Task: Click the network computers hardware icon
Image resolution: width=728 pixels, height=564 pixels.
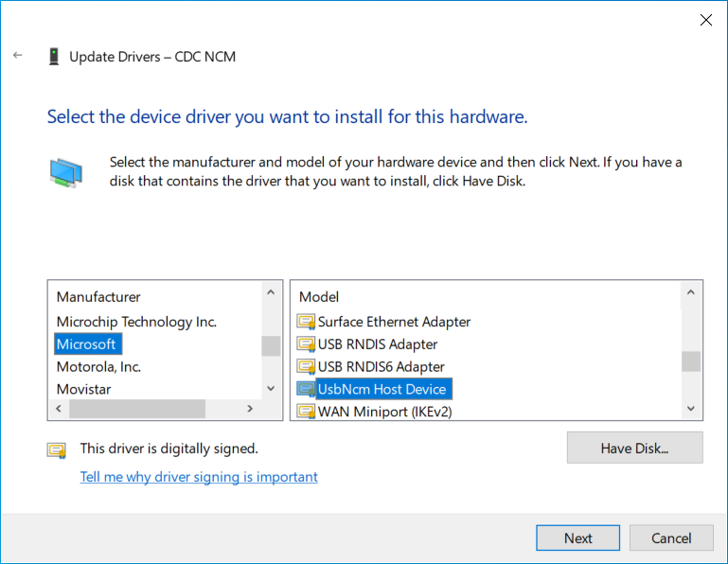Action: point(65,172)
